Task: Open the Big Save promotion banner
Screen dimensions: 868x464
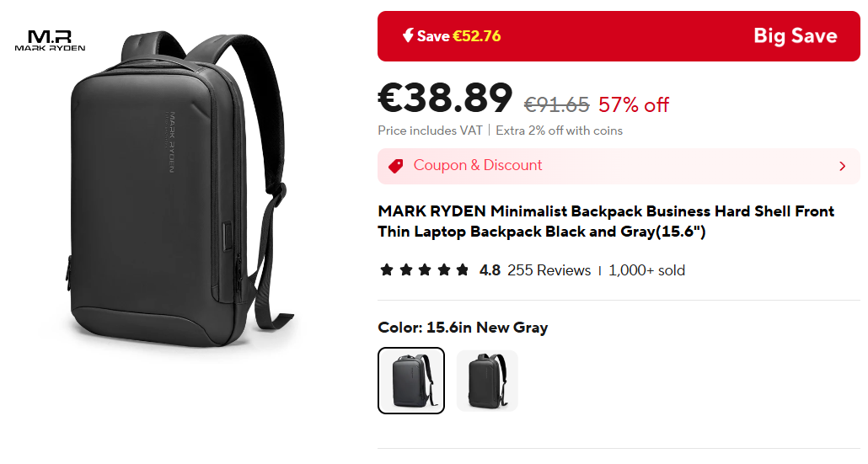Action: pyautogui.click(x=619, y=36)
